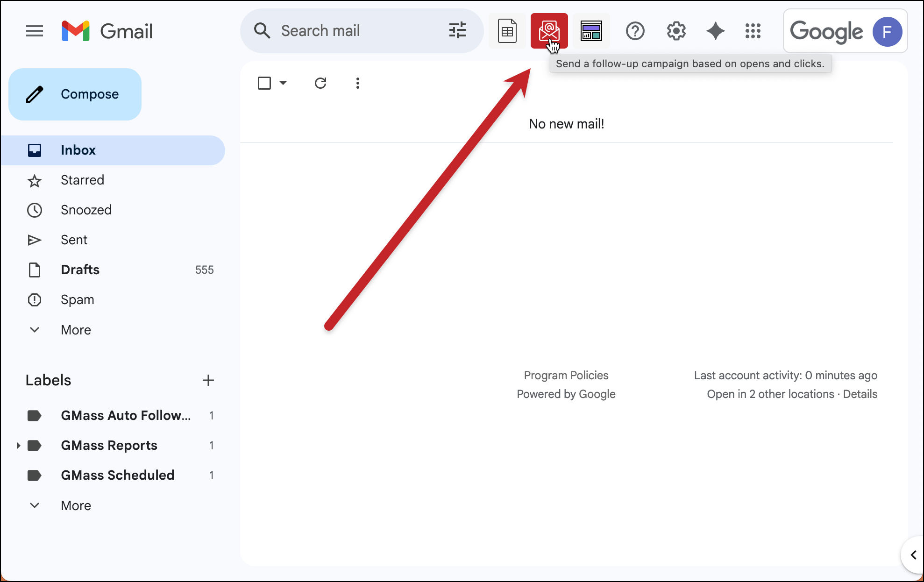Open Gmail settings gear
The image size is (924, 582).
676,31
